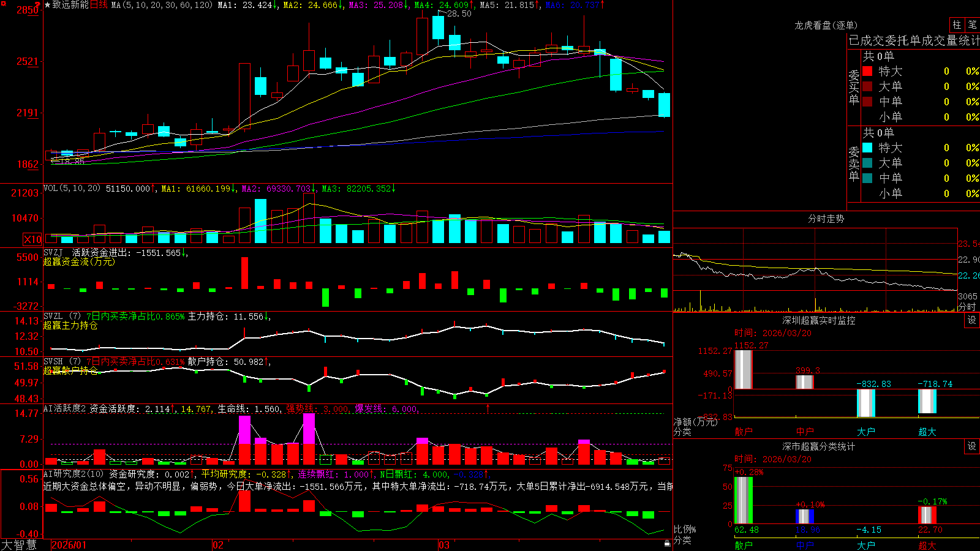The image size is (980, 551).
Task: Click the 深市超赢分类统计 panel title
Action: tap(819, 446)
